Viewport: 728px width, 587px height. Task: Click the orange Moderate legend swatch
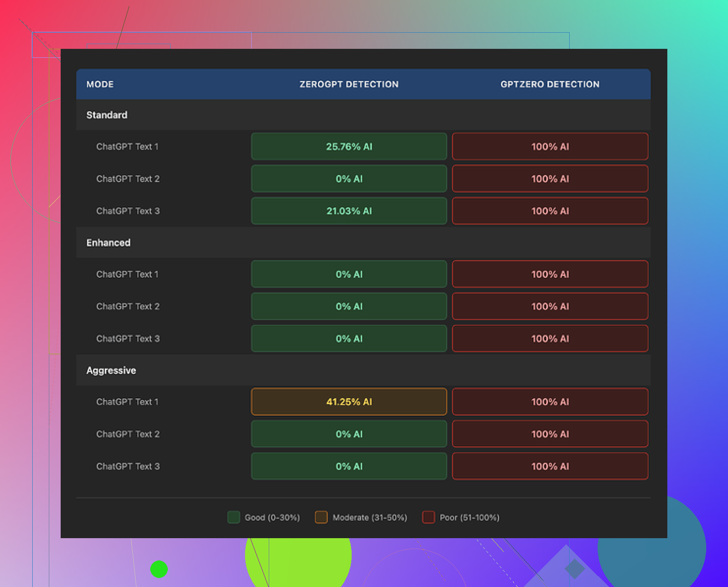[x=321, y=517]
